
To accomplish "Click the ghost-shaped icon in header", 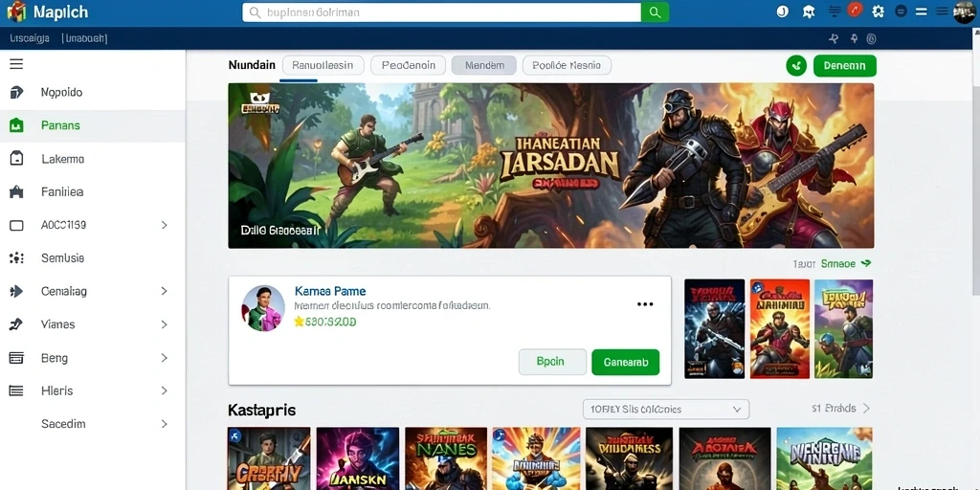I will click(809, 11).
